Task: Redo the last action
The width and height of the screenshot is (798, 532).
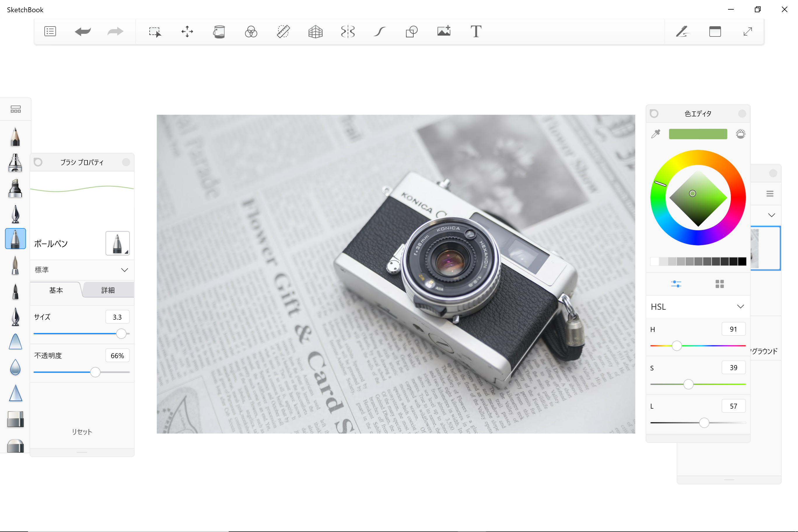Action: click(116, 32)
